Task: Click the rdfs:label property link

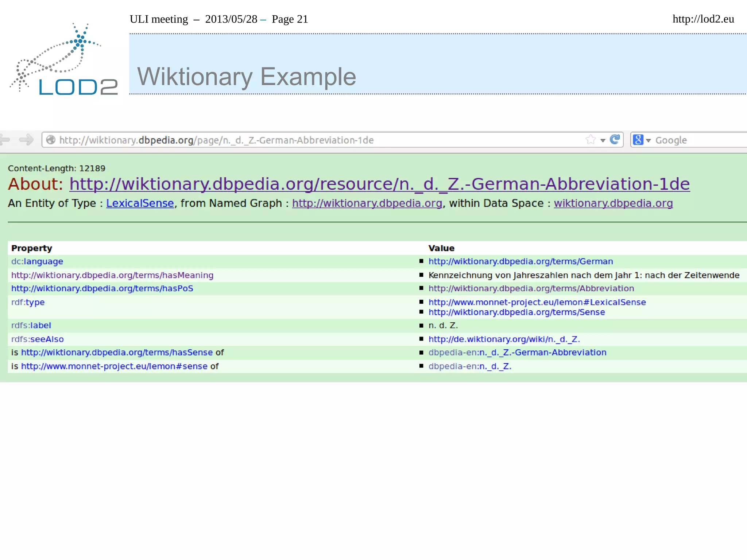Action: (x=31, y=325)
